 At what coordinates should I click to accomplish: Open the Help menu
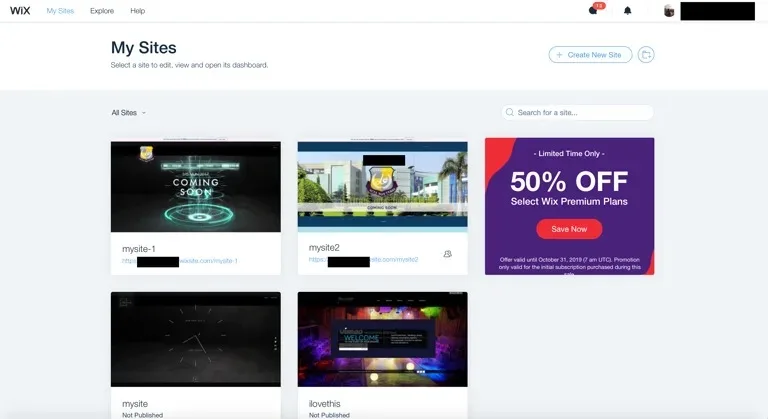pos(138,11)
